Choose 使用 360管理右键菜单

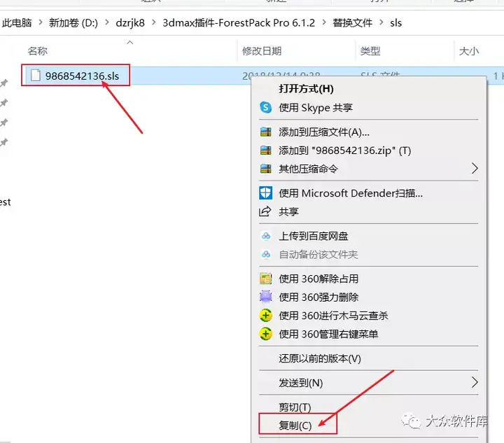tap(328, 334)
